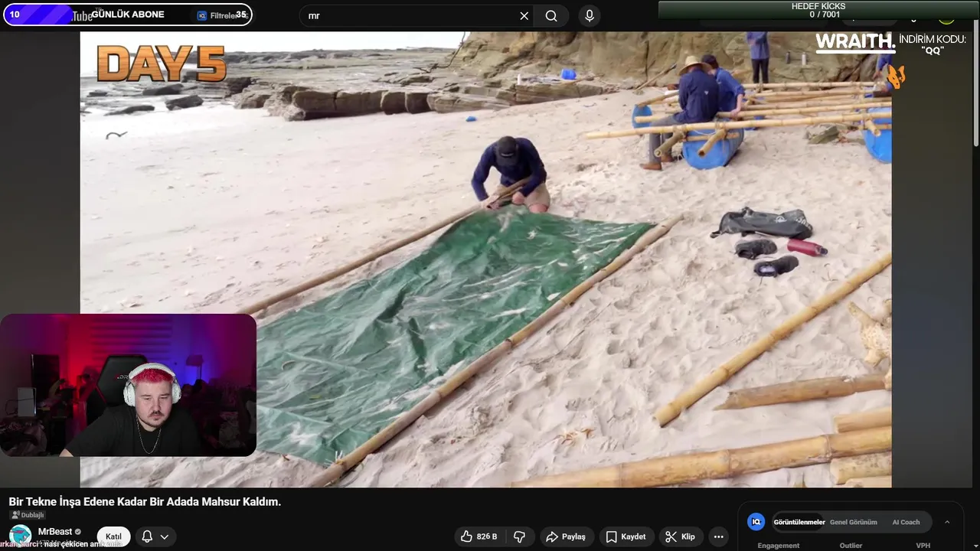Start voice search with the microphone icon
This screenshot has width=980, height=551.
pyautogui.click(x=589, y=16)
